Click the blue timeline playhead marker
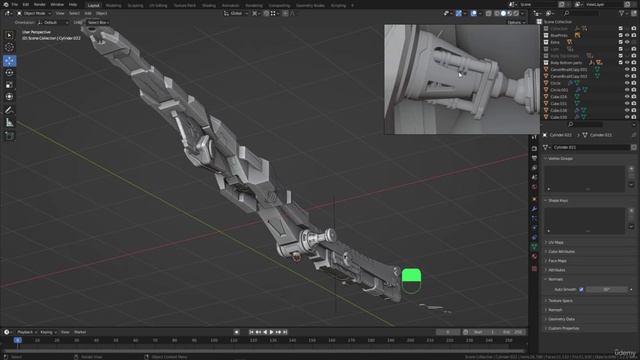Viewport: 640px width, 360px height. tap(18, 340)
